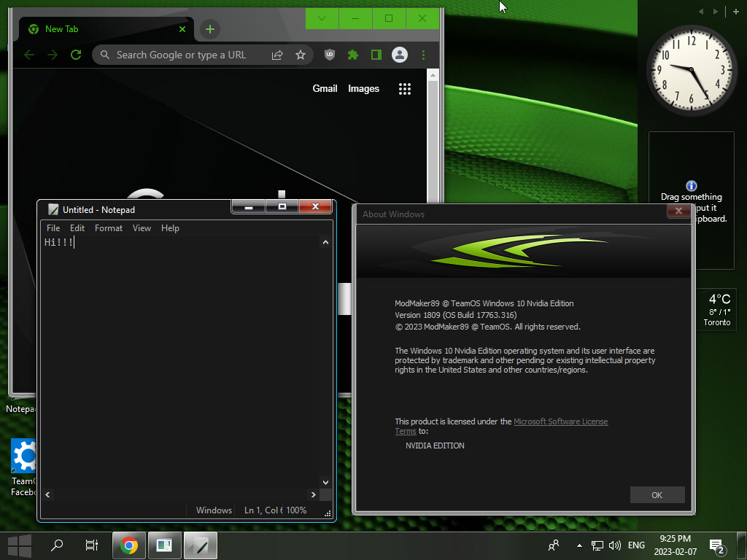This screenshot has height=560, width=747.
Task: Open the Images link
Action: point(363,88)
